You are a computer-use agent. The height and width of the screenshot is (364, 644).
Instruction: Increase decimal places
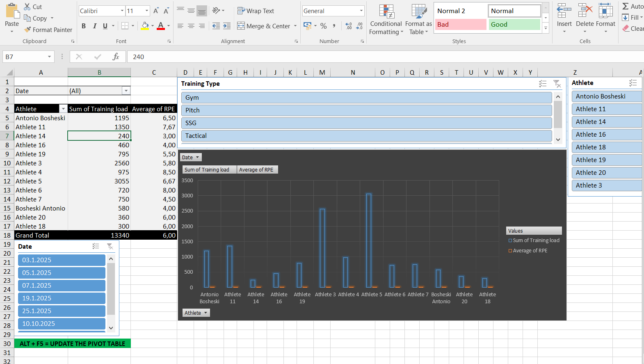tap(349, 26)
